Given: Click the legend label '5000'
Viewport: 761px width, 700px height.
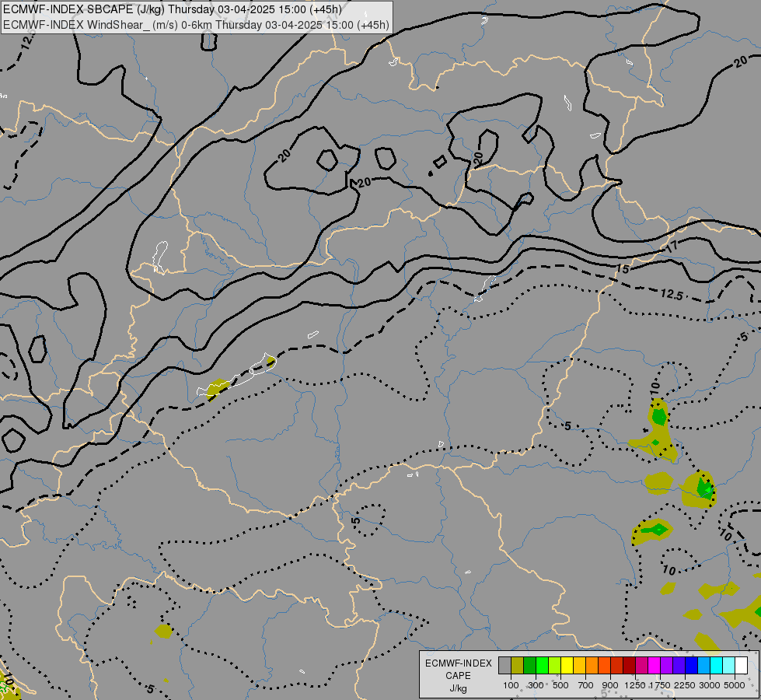Looking at the screenshot, I should (735, 685).
